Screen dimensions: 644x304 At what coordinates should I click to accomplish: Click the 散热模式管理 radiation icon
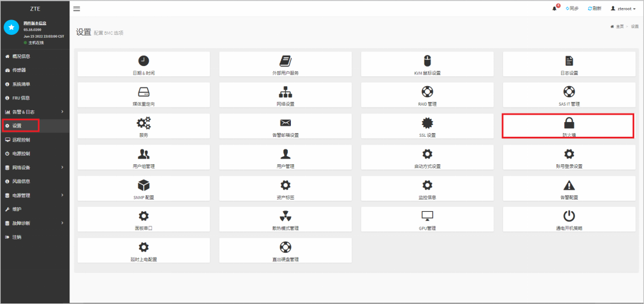pyautogui.click(x=285, y=216)
